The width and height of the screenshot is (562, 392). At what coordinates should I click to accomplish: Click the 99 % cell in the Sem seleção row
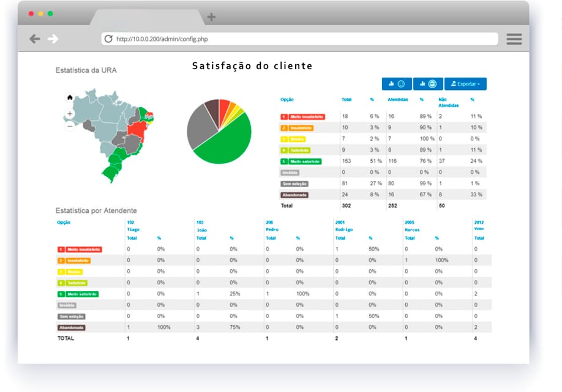425,183
